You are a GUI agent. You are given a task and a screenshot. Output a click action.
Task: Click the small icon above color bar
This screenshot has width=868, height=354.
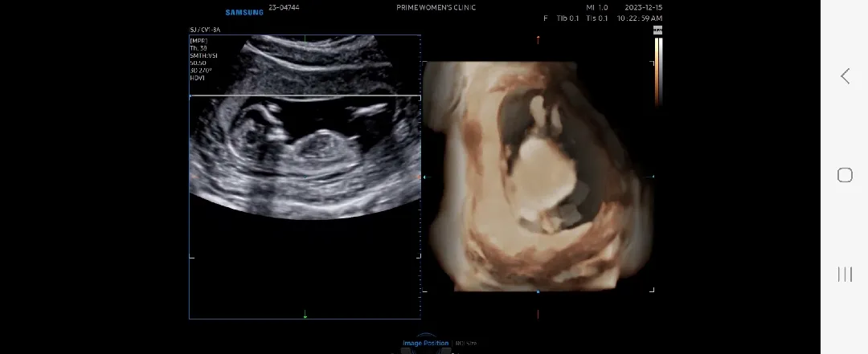click(x=658, y=31)
